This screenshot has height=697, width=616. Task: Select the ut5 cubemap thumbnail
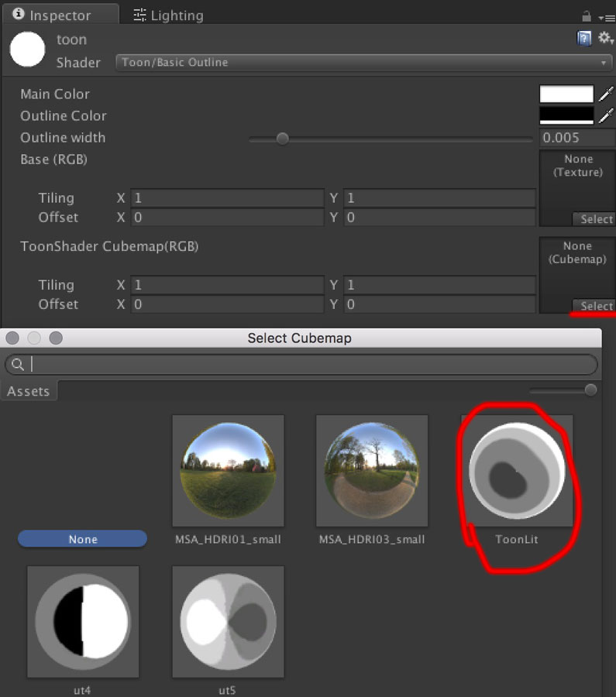(228, 621)
